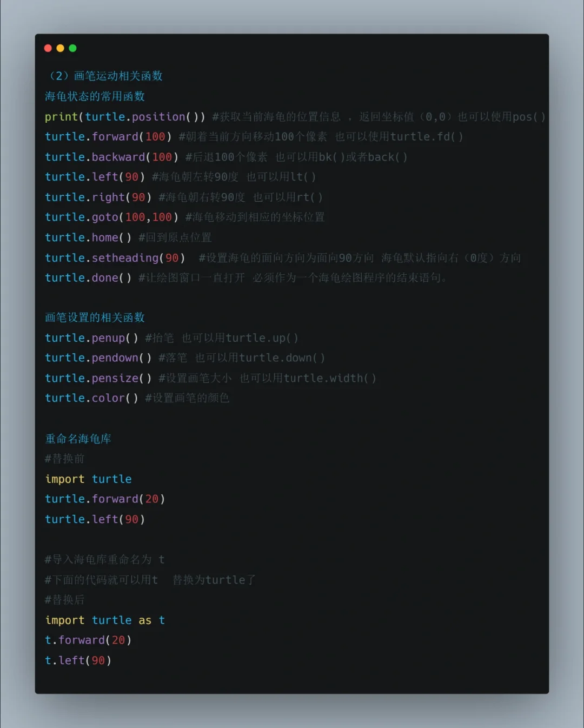Click the comment '#替换后'
The height and width of the screenshot is (728, 584).
coord(65,600)
